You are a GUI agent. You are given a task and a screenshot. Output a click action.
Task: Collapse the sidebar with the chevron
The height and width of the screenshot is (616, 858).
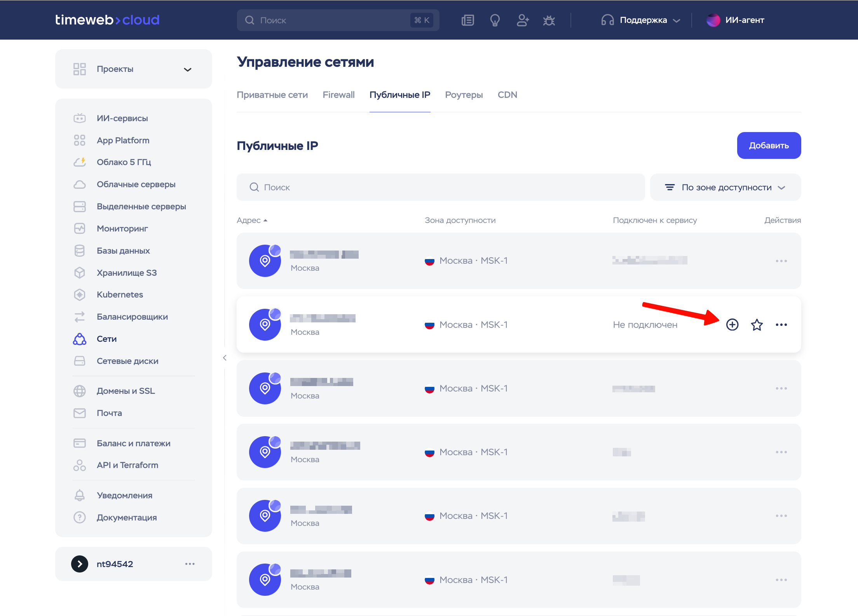pos(225,358)
